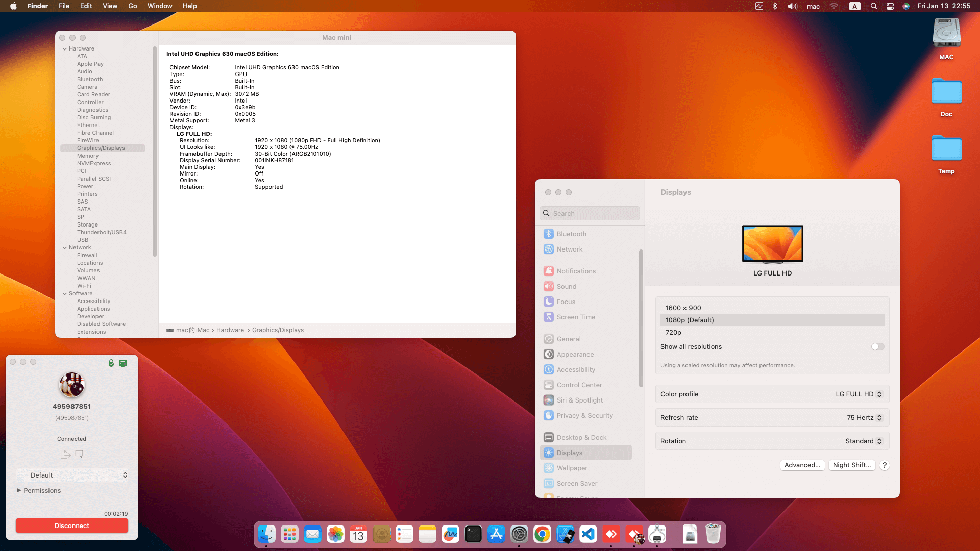This screenshot has width=980, height=551.
Task: Open the Refresh rate dropdown
Action: (x=864, y=417)
